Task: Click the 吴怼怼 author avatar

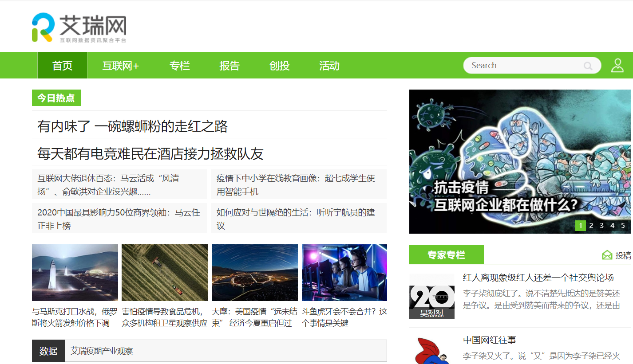Action: pos(432,296)
